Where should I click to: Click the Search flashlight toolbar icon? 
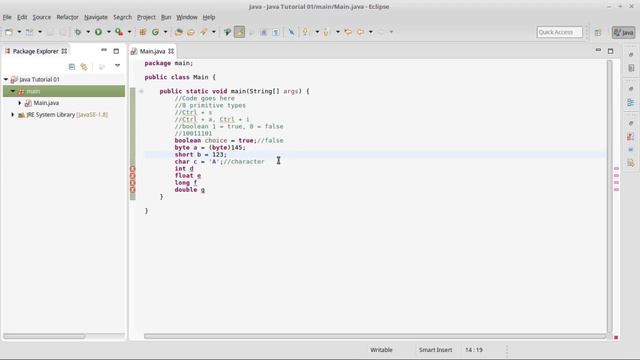[x=203, y=32]
